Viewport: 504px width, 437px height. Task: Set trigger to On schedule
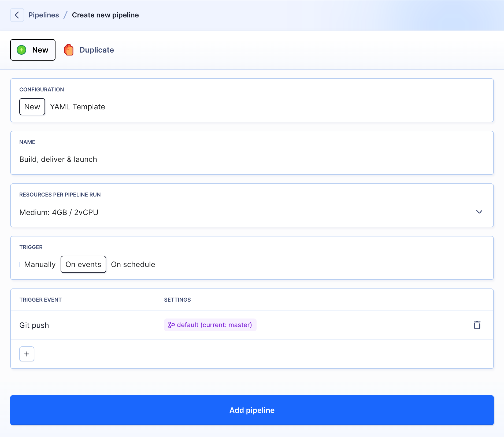tap(133, 264)
